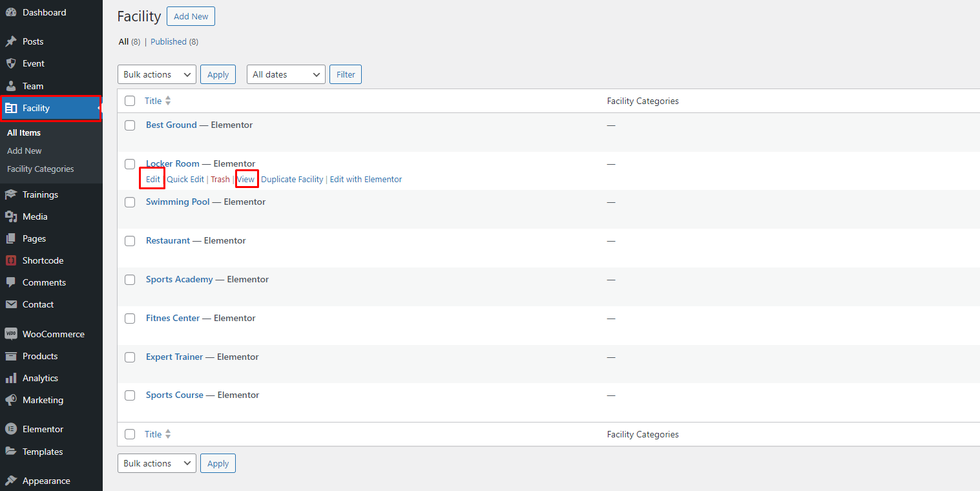
Task: Click the Dashboard gauge icon
Action: click(x=11, y=12)
